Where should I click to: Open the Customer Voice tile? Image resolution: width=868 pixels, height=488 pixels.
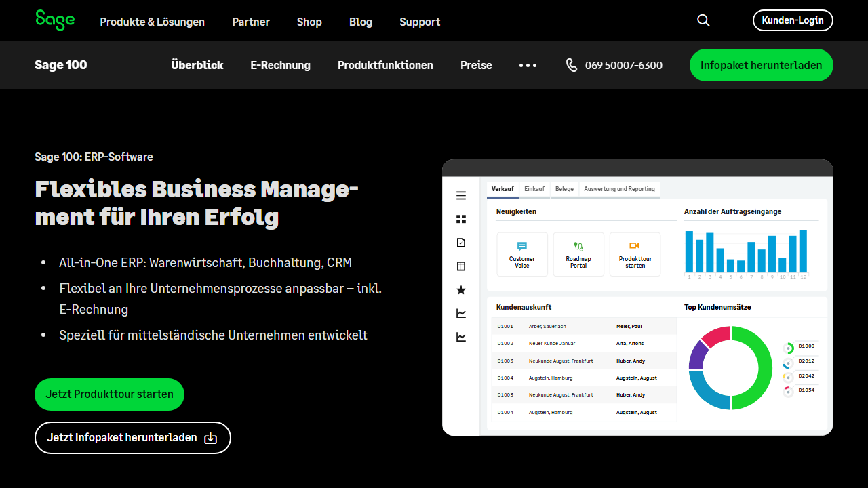(x=522, y=254)
